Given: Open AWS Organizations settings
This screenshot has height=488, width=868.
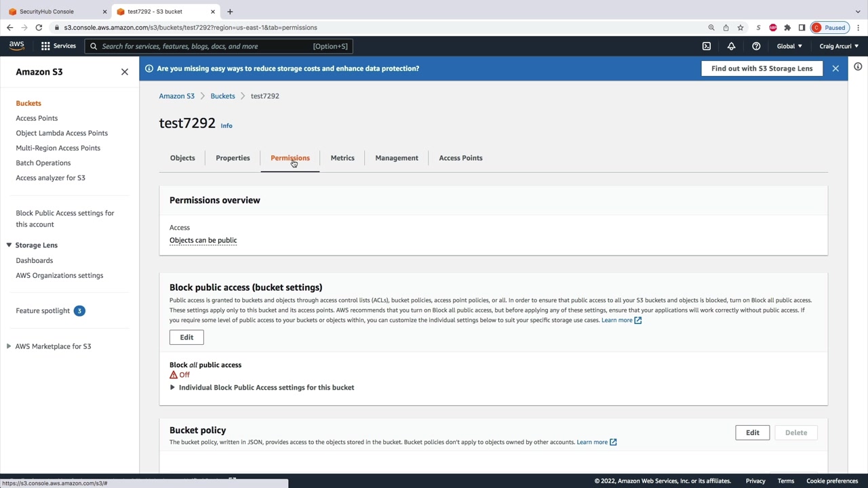Looking at the screenshot, I should click(60, 275).
